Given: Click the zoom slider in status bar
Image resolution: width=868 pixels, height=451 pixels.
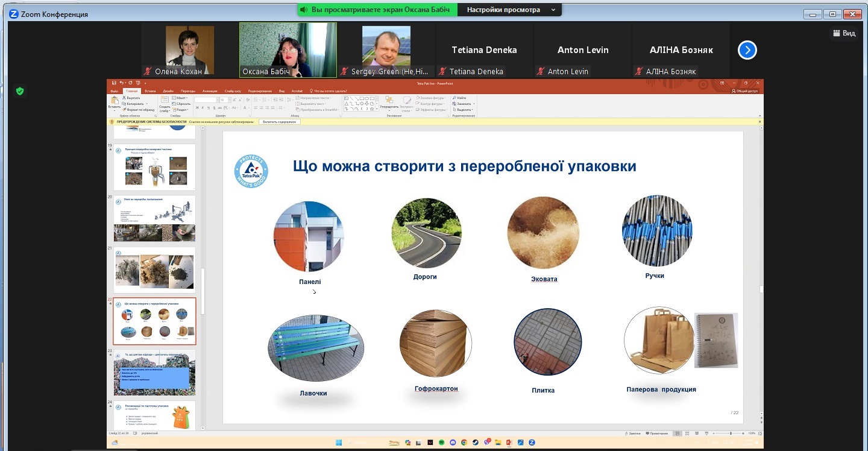Looking at the screenshot, I should click(x=731, y=434).
